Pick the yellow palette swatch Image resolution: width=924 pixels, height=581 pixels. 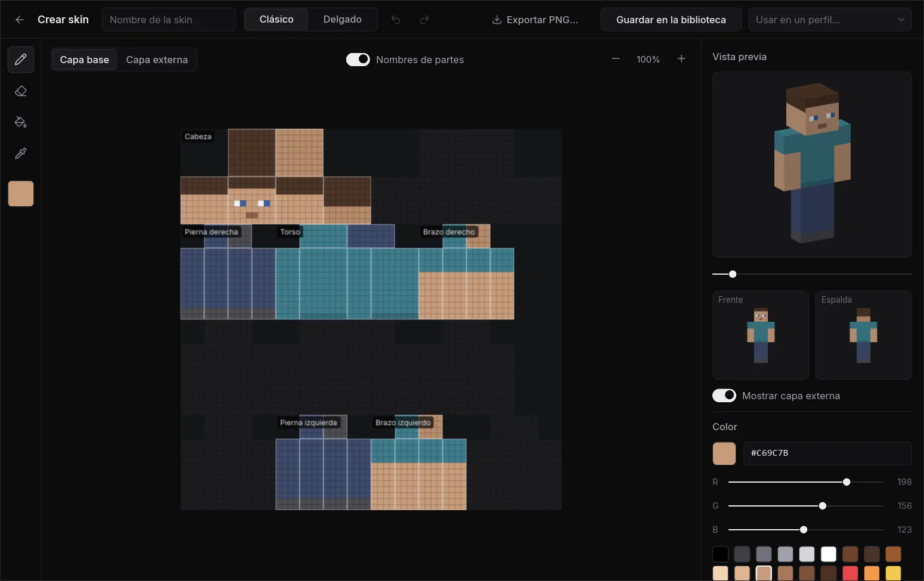click(893, 573)
